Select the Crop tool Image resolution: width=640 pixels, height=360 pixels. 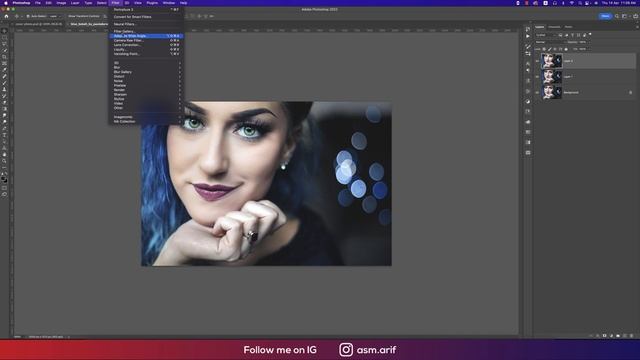(4, 57)
